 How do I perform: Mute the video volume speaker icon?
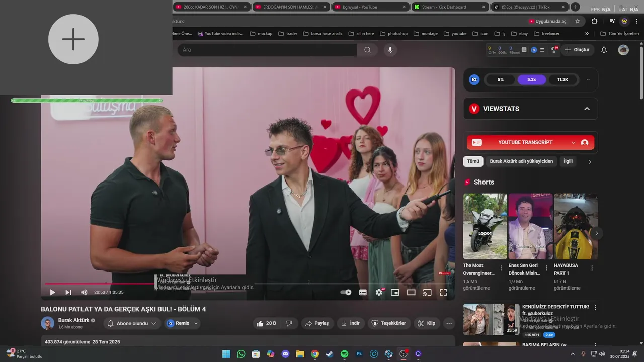(84, 292)
